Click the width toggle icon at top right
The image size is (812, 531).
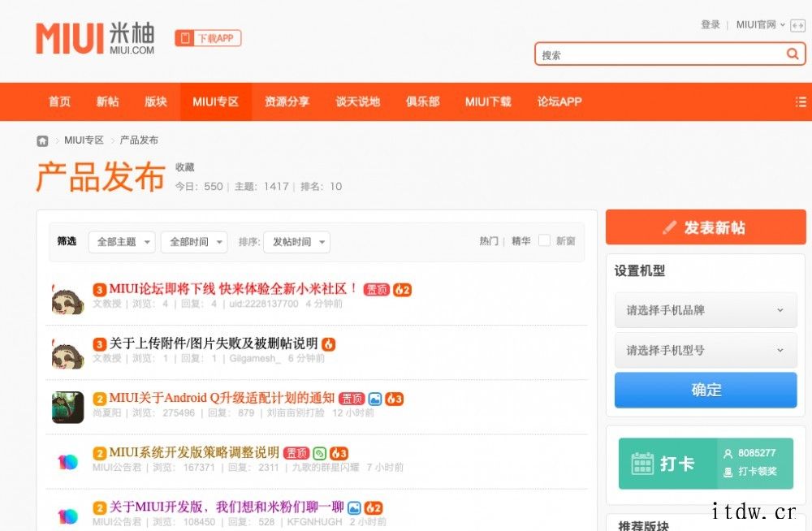tap(797, 25)
